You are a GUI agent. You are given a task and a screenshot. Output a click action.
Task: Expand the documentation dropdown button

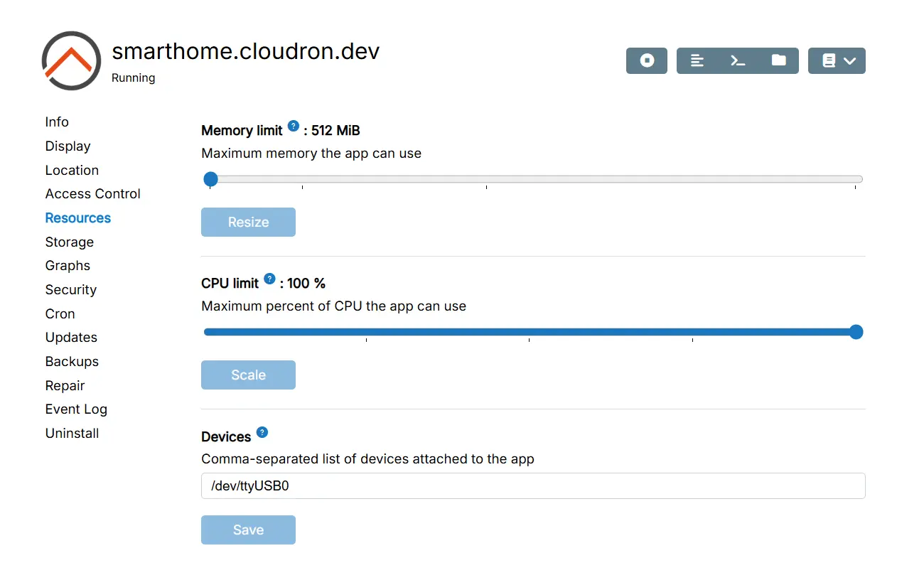(837, 60)
